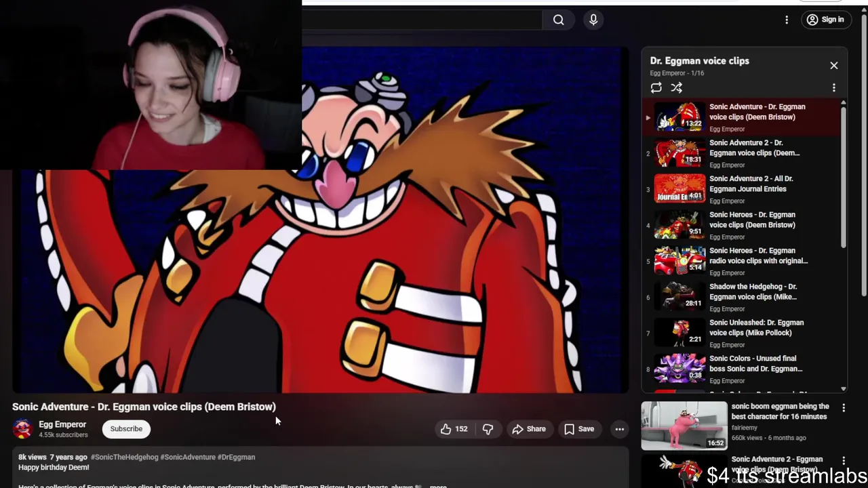Open Egg Emperor channel name link
Screen dimensions: 868x488
(62, 424)
